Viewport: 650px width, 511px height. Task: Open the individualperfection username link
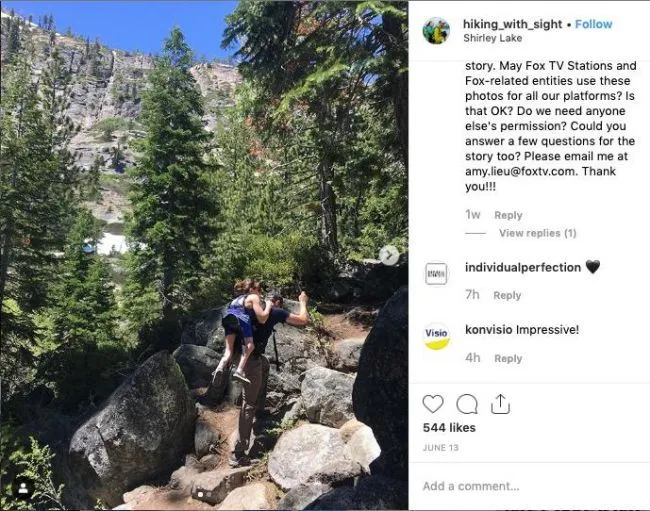(522, 268)
